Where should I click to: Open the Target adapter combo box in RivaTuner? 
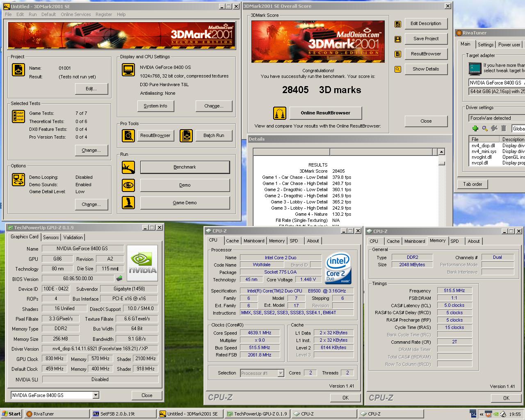pyautogui.click(x=497, y=83)
